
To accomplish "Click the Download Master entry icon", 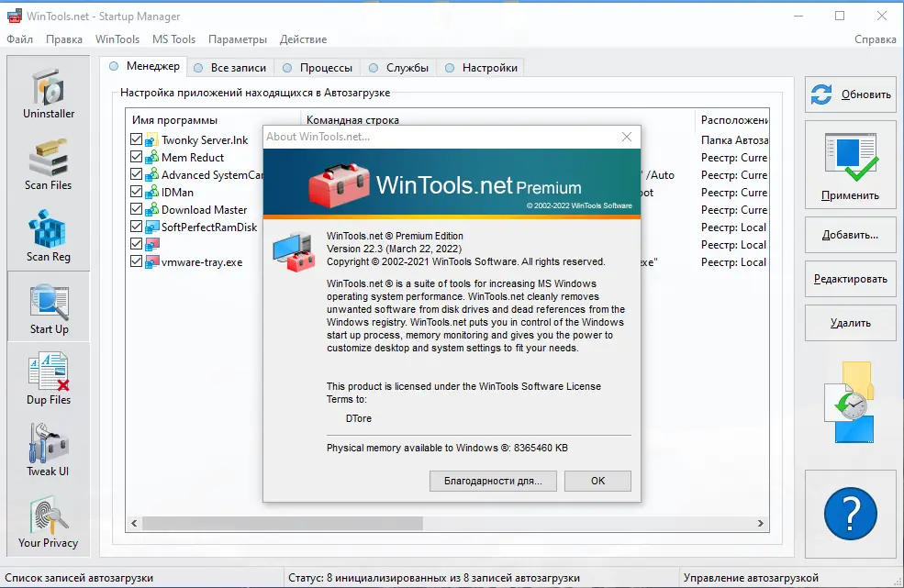I will click(x=151, y=209).
